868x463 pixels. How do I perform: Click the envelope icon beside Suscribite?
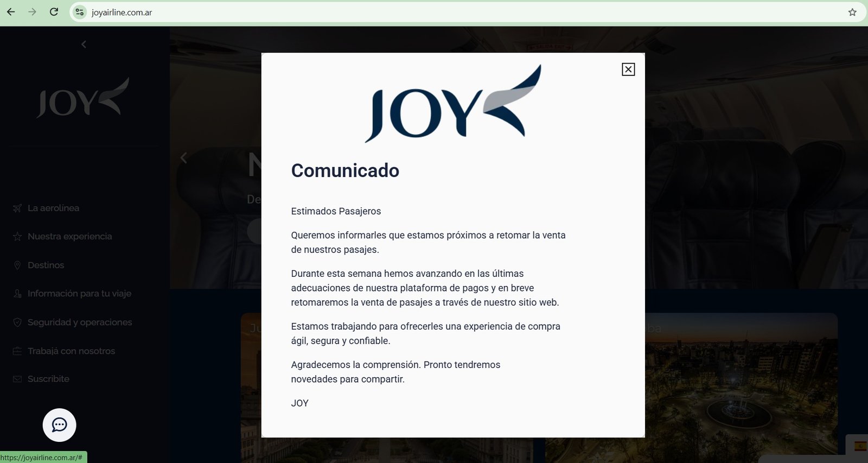pos(17,379)
